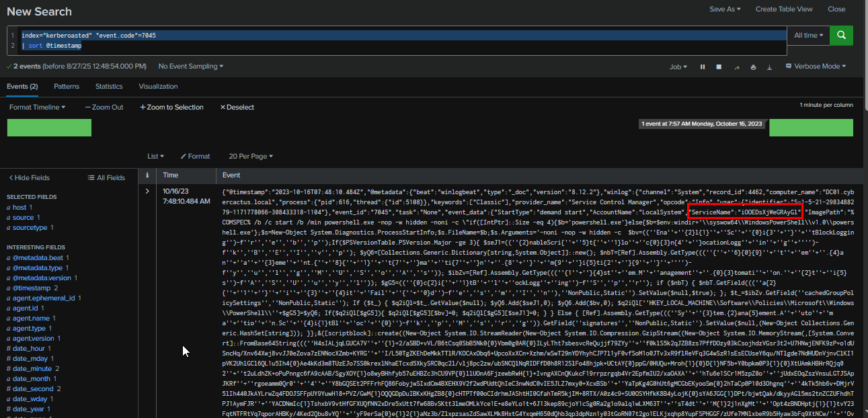Screen dimensions: 868x418
Task: Click the Close link
Action: [836, 9]
